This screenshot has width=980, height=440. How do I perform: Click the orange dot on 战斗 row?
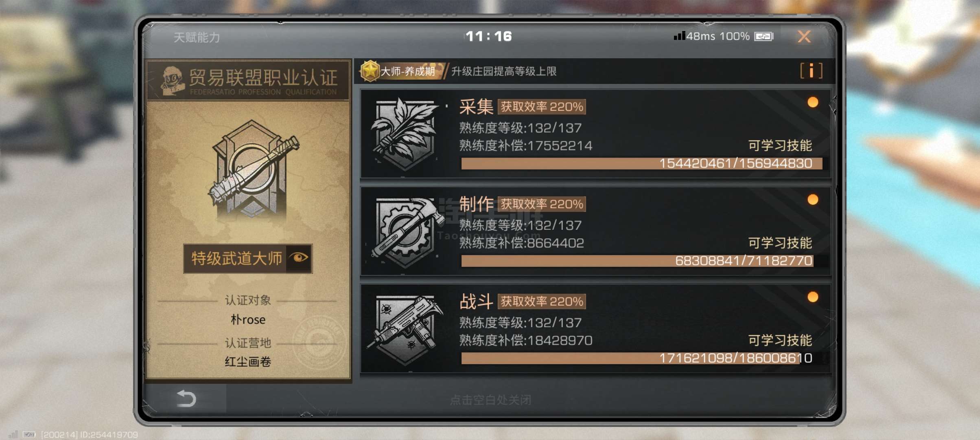813,297
